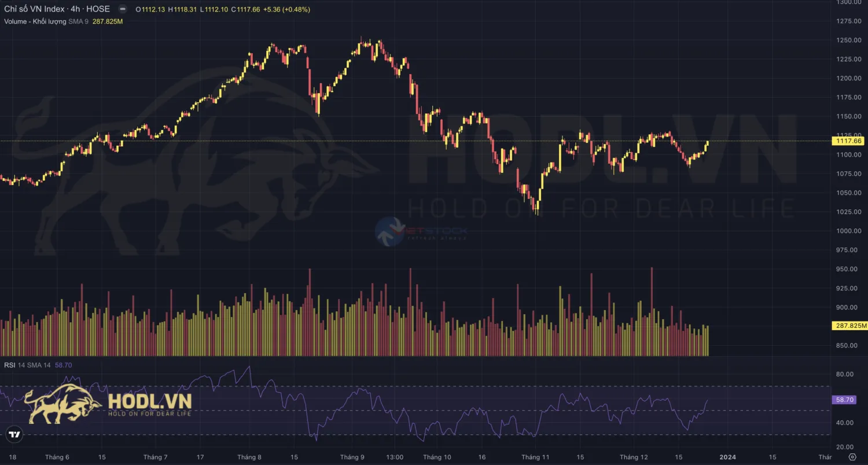The width and height of the screenshot is (868, 465).
Task: Click the last candlestick at the chart's right edge
Action: pos(707,143)
